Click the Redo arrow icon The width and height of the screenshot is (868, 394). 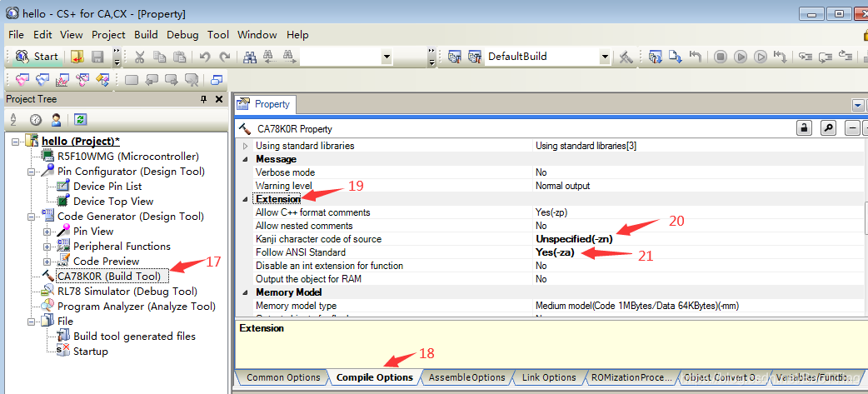coord(224,57)
